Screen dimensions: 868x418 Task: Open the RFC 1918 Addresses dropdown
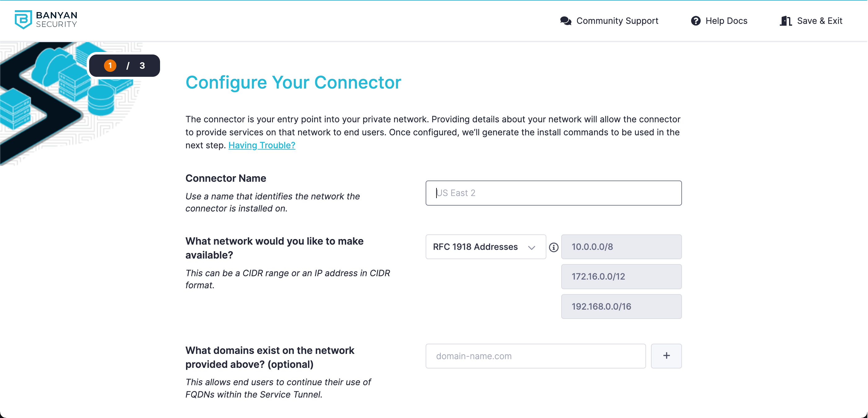485,247
